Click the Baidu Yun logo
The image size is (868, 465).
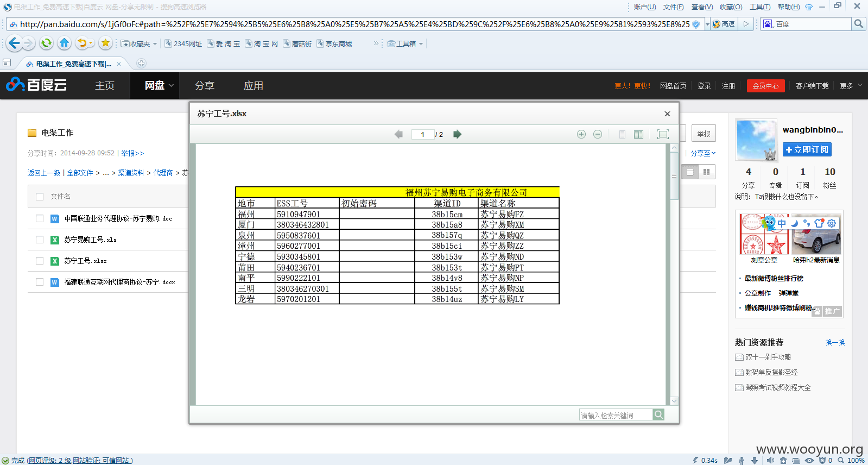pyautogui.click(x=36, y=85)
